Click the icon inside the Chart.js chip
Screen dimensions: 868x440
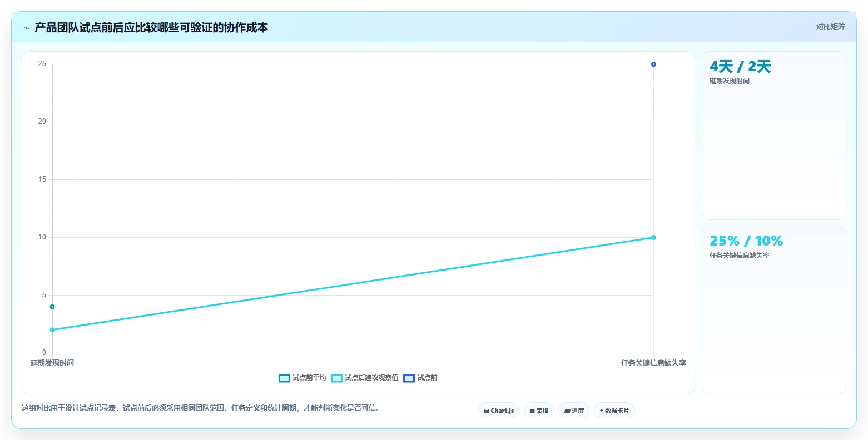(487, 411)
